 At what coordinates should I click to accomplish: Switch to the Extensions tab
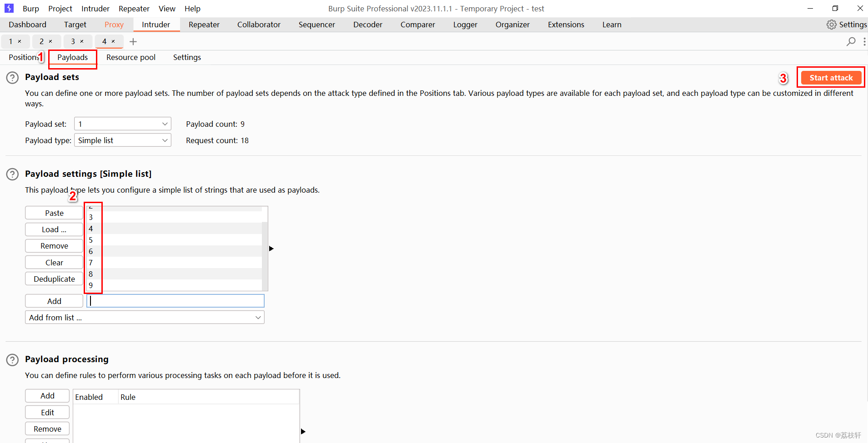(x=566, y=25)
